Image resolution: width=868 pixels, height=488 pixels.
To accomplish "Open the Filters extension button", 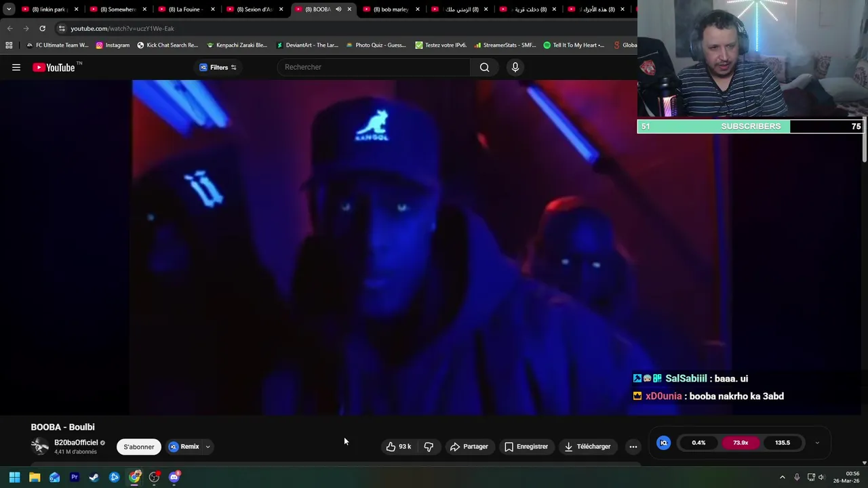I will pos(218,67).
